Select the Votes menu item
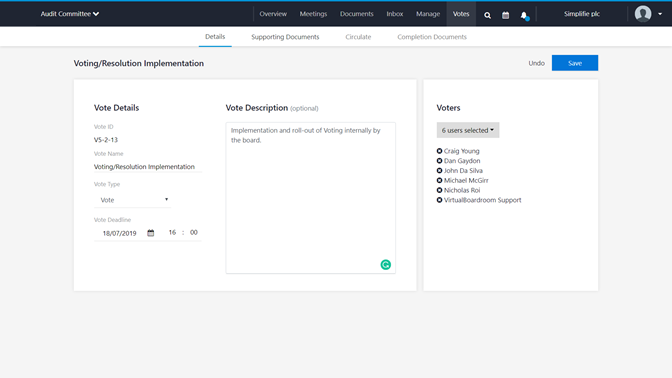Image resolution: width=672 pixels, height=378 pixels. pyautogui.click(x=461, y=14)
